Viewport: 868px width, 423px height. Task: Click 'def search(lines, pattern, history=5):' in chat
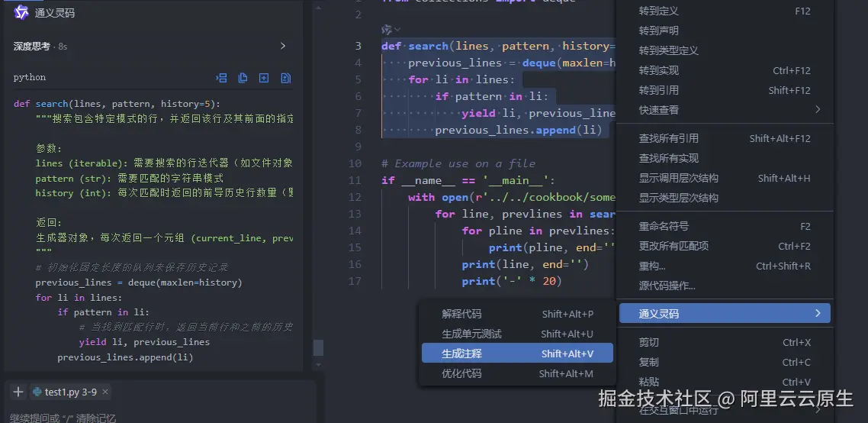click(x=117, y=104)
